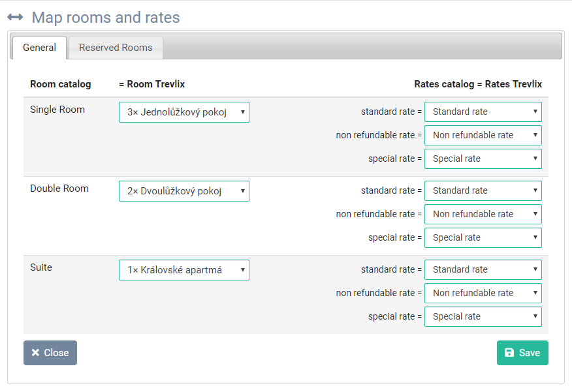Expand Double Room non refundable rate dropdown
Viewport: 572px width, 392px height.
(x=483, y=214)
